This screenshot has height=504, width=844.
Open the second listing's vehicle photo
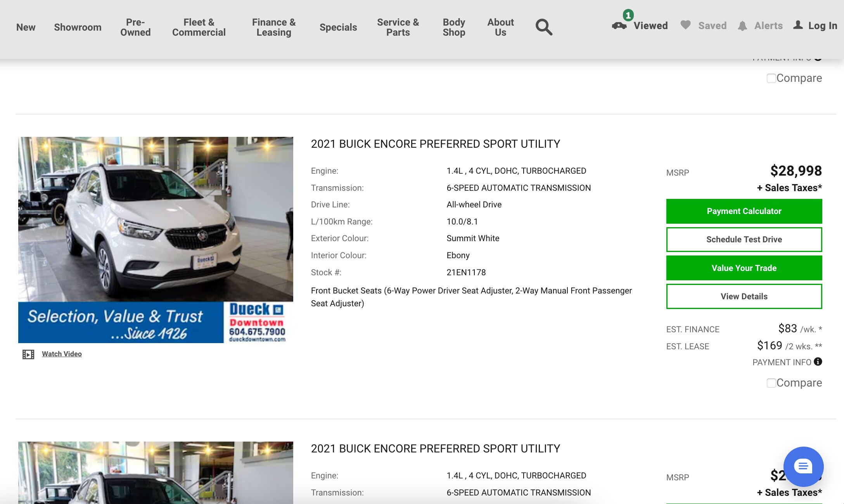pos(156,473)
